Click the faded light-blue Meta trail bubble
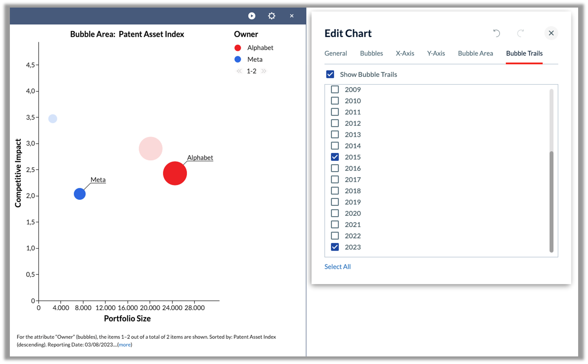The image size is (588, 364). tap(53, 119)
